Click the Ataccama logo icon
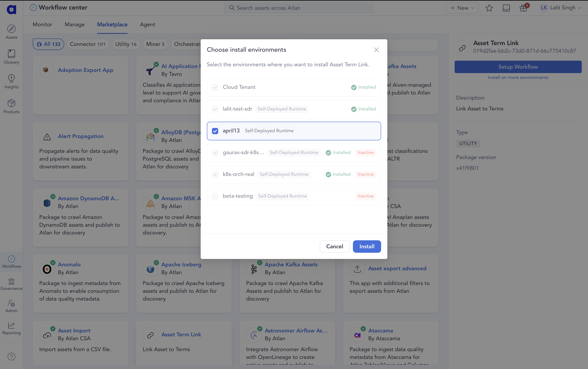Screen dimensions: 588x369 click(x=357, y=335)
